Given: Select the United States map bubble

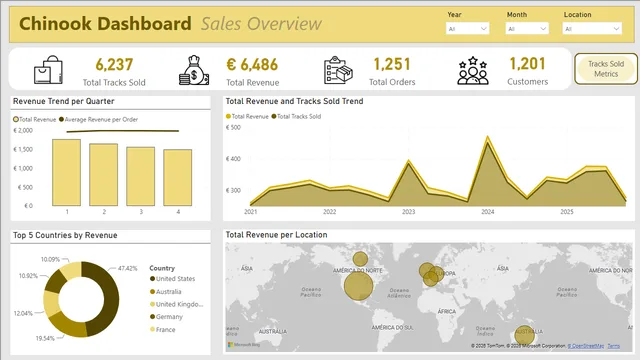Looking at the screenshot, I should (358, 286).
